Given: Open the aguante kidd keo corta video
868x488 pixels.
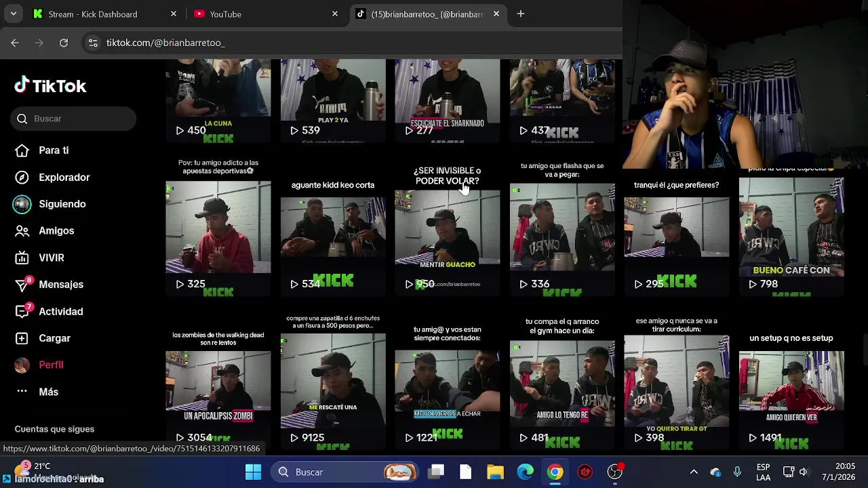Looking at the screenshot, I should click(333, 227).
